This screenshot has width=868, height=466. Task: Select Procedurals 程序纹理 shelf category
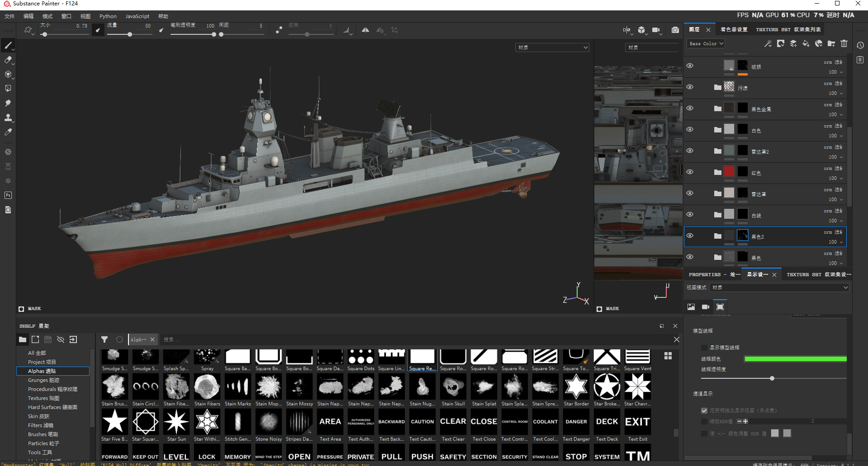52,389
